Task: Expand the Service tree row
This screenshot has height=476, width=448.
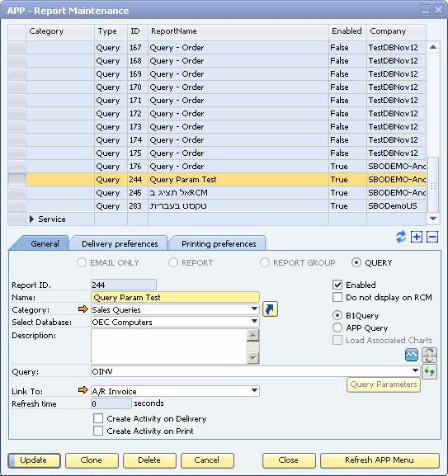Action: [31, 219]
